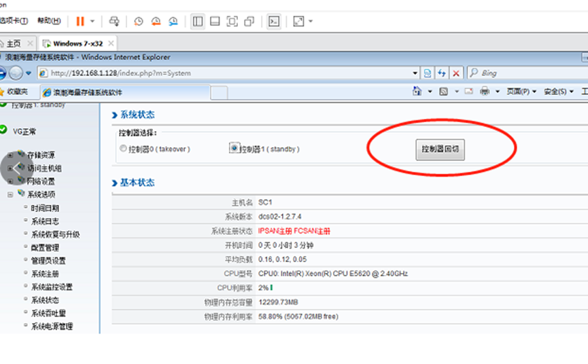Click the send Ctrl+Alt+Del toolbar icon
The height and width of the screenshot is (364, 588).
coord(114,21)
